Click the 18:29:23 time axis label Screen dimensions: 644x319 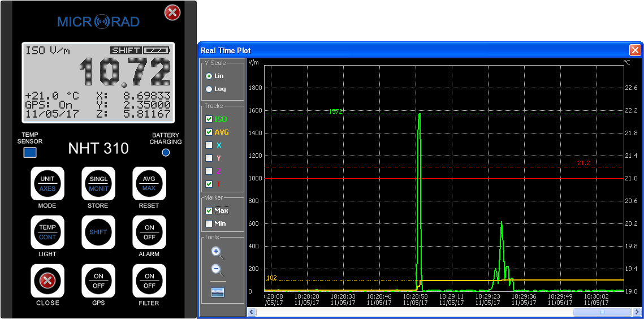click(x=487, y=296)
